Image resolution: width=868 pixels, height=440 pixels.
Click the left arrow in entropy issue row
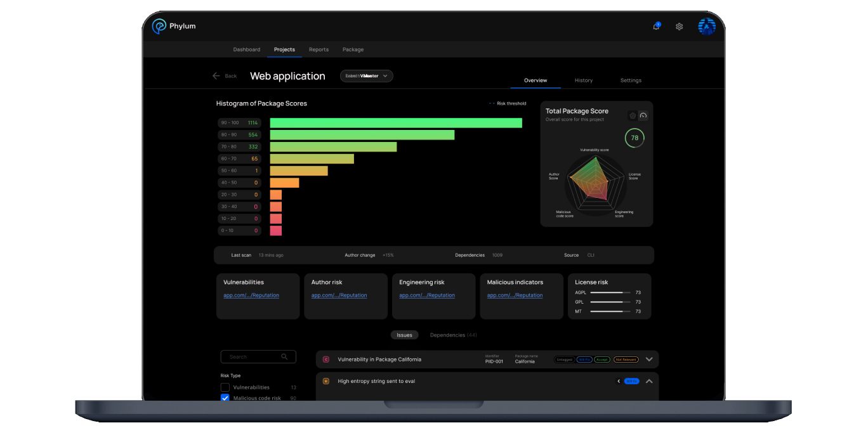[x=619, y=381]
